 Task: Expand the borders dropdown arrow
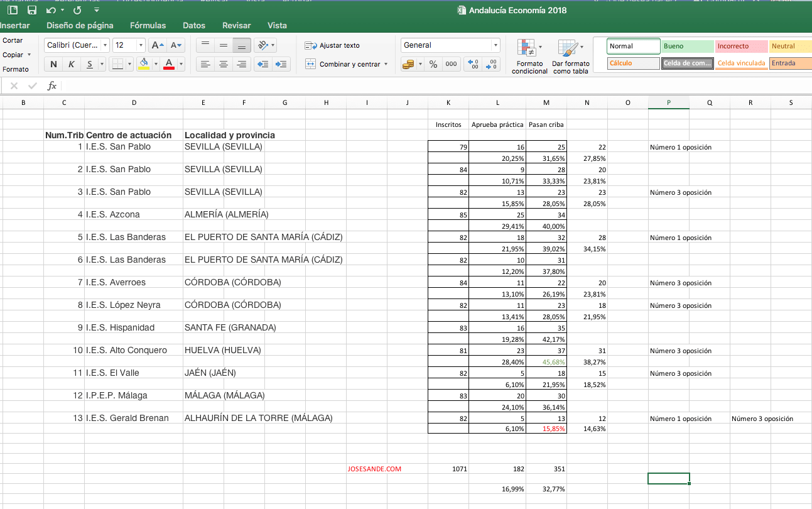coord(130,64)
